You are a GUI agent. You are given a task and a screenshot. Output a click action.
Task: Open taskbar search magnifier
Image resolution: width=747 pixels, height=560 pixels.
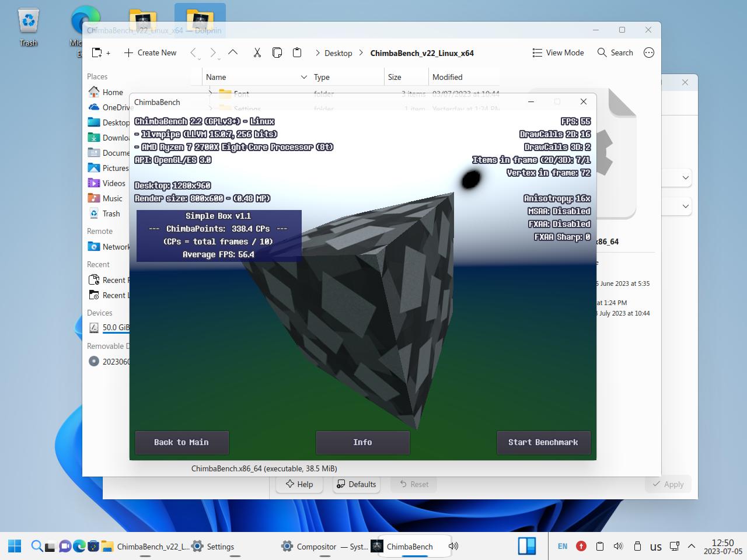point(36,547)
